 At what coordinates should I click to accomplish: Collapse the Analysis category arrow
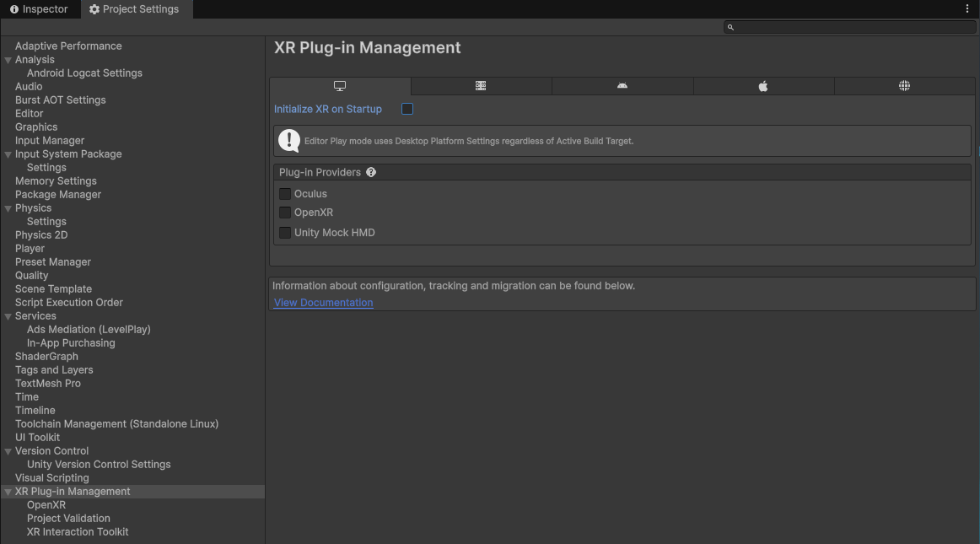click(x=8, y=60)
